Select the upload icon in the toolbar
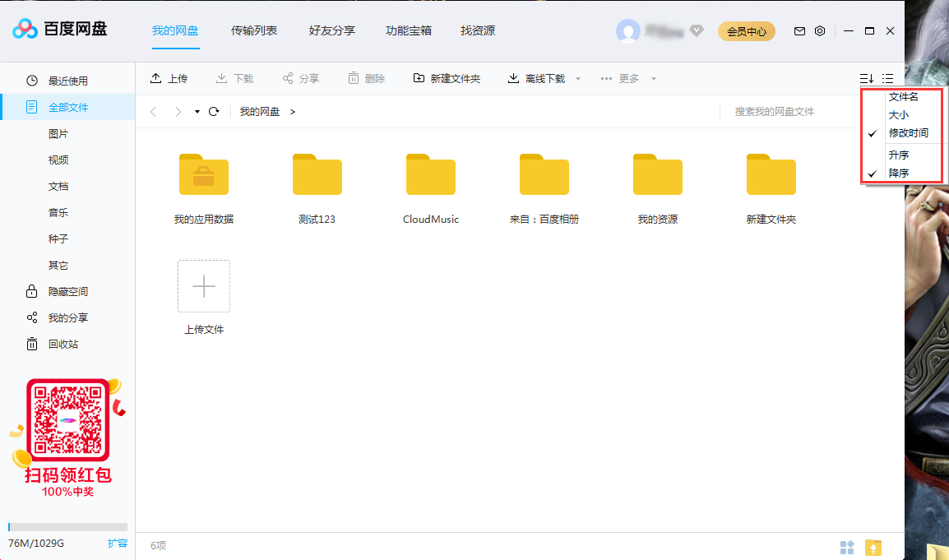This screenshot has width=949, height=560. point(155,78)
